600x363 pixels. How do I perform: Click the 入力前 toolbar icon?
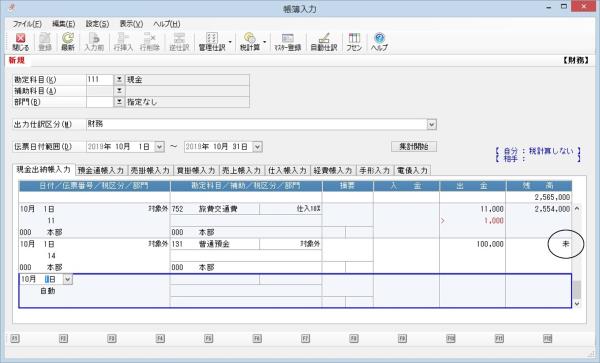[94, 42]
